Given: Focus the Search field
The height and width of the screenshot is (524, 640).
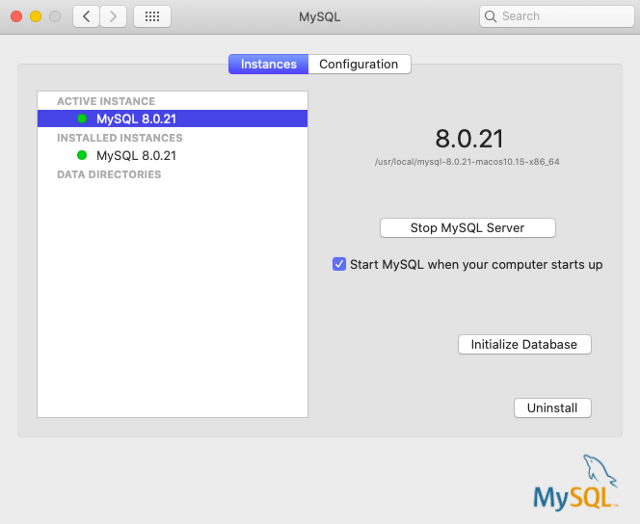Looking at the screenshot, I should click(x=557, y=16).
